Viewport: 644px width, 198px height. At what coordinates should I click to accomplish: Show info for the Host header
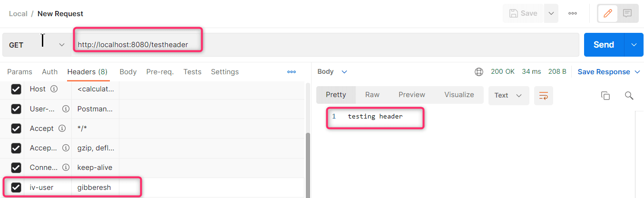54,89
